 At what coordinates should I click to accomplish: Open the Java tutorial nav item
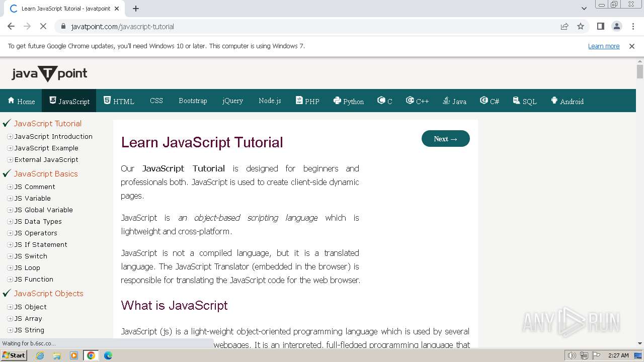pos(454,101)
